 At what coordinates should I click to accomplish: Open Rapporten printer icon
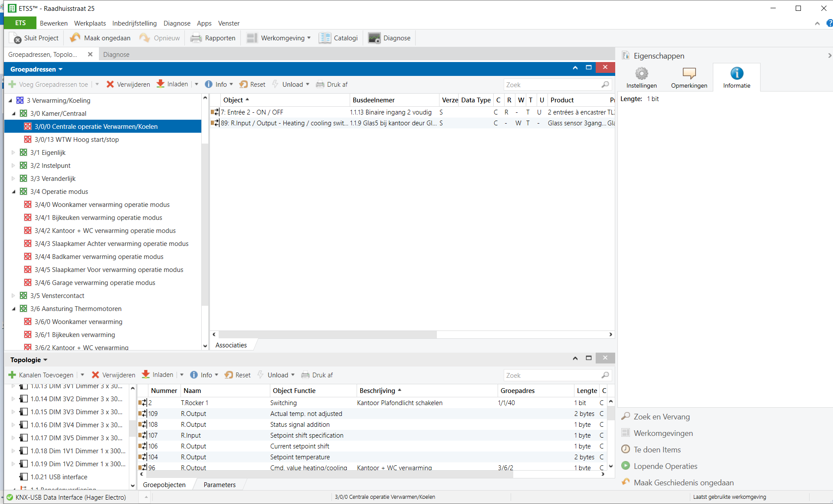[196, 38]
